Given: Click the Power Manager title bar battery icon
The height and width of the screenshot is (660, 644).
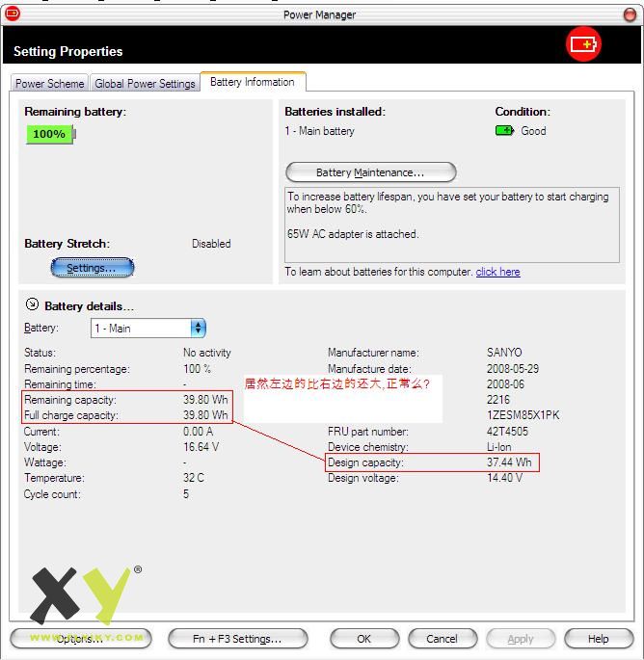Looking at the screenshot, I should (13, 13).
